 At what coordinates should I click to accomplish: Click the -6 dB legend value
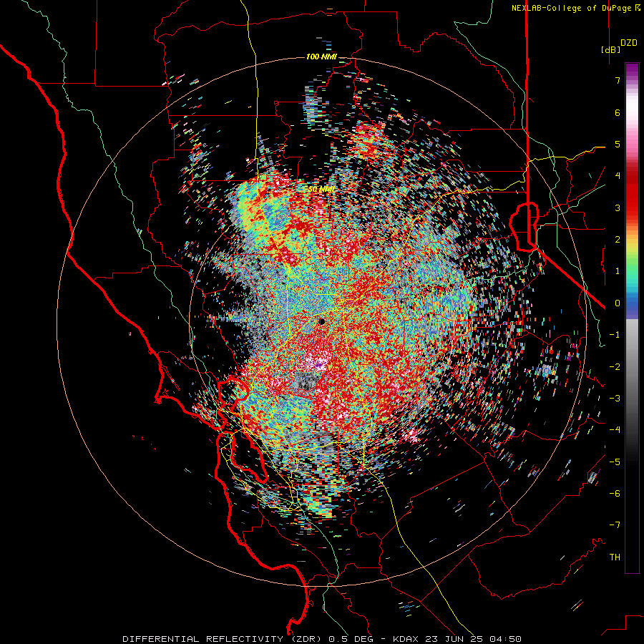tap(615, 493)
